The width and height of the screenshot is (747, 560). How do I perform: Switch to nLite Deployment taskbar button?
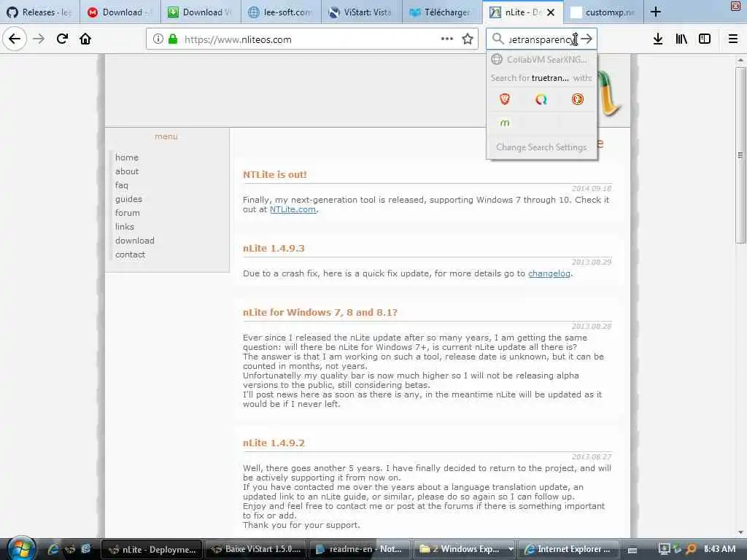[x=152, y=550]
